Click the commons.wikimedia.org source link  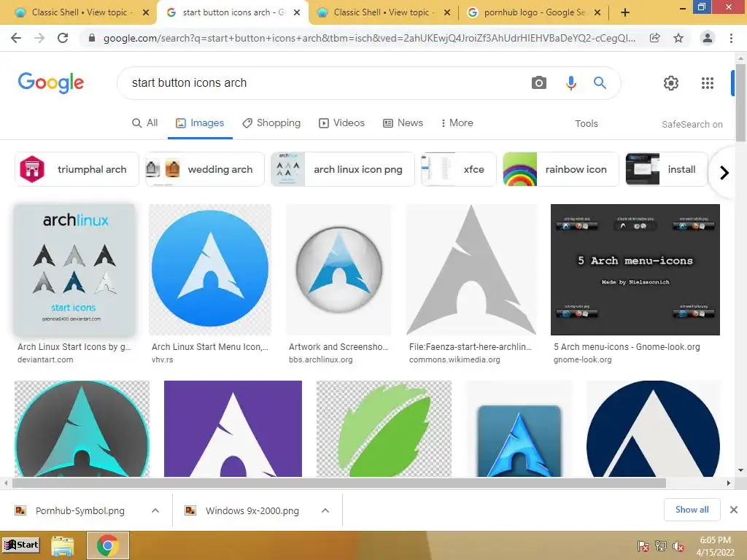pos(454,359)
